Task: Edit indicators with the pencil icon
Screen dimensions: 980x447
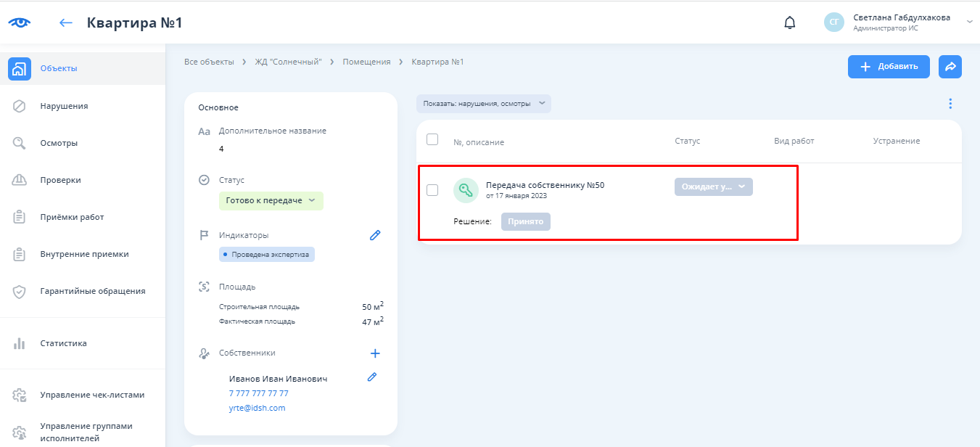Action: [x=375, y=235]
